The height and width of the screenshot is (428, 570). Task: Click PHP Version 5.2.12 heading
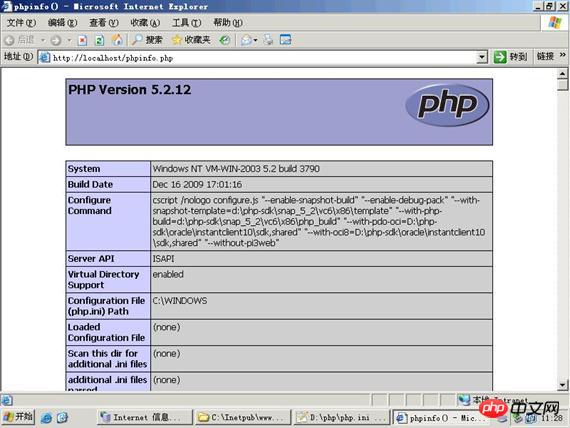(129, 90)
